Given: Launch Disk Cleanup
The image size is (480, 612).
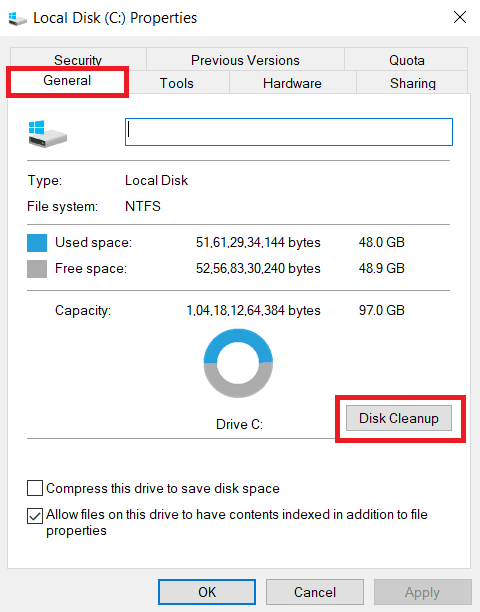Looking at the screenshot, I should tap(399, 418).
